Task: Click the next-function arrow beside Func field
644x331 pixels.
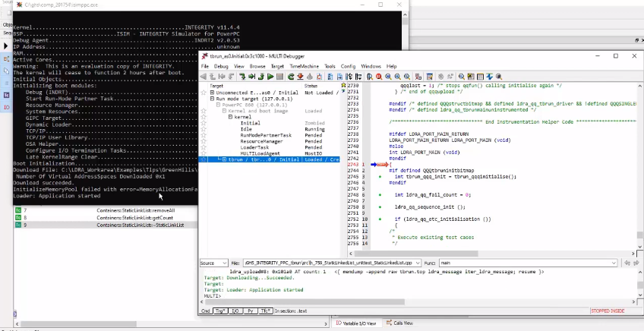Action: (x=636, y=263)
